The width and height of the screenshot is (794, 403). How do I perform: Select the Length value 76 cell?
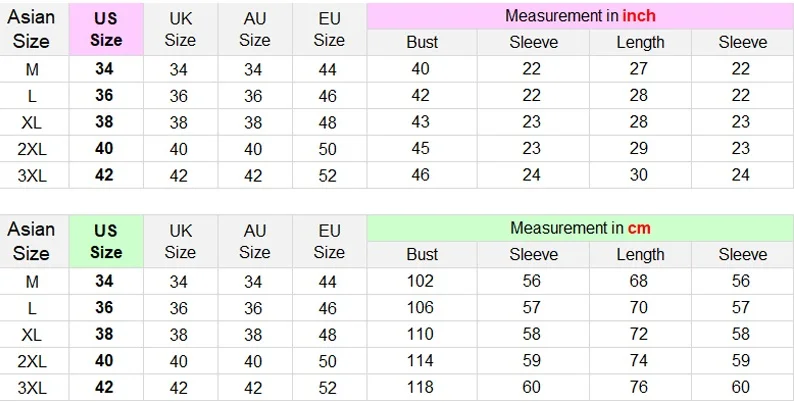pos(640,387)
